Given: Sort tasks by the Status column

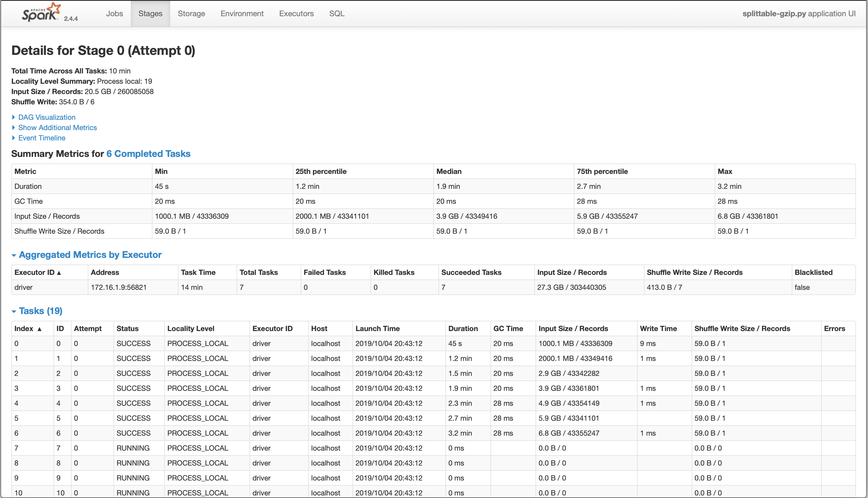Looking at the screenshot, I should [127, 328].
